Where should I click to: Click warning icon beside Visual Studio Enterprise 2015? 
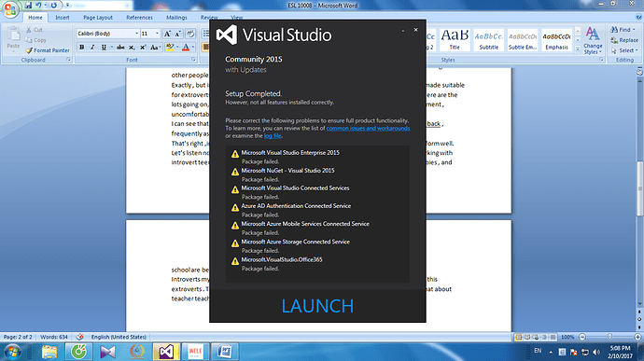pyautogui.click(x=235, y=154)
